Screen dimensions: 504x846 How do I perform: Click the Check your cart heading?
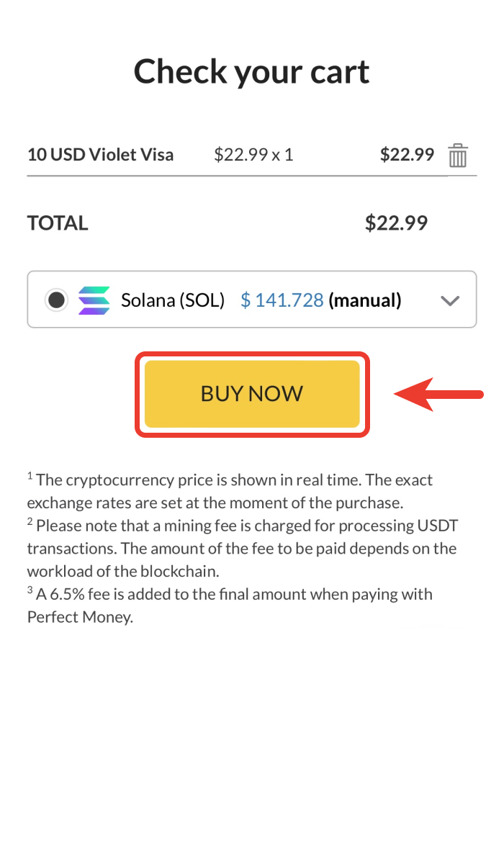[x=252, y=72]
